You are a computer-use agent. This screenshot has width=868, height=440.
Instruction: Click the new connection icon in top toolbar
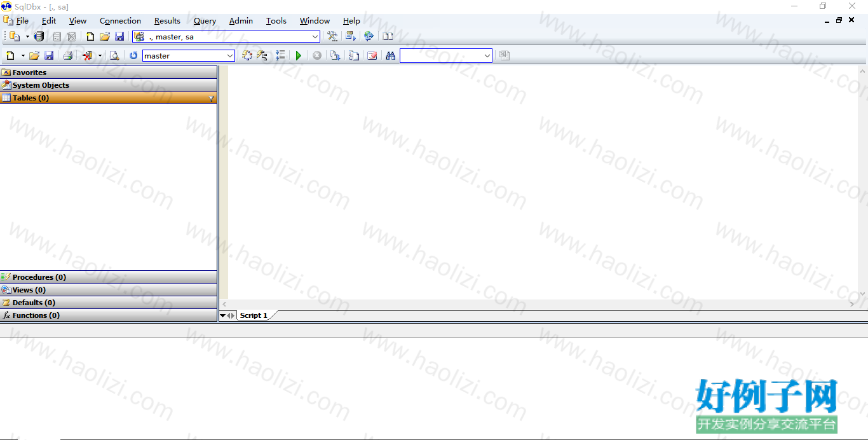15,37
